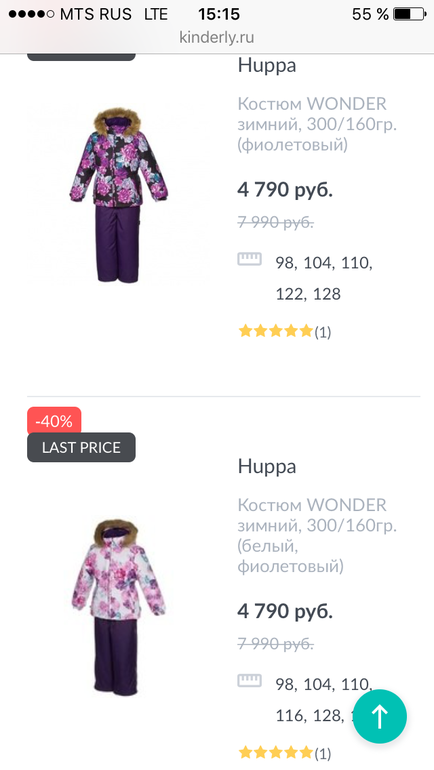Click the ruler size icon of second costume
The height and width of the screenshot is (770, 434).
click(249, 680)
